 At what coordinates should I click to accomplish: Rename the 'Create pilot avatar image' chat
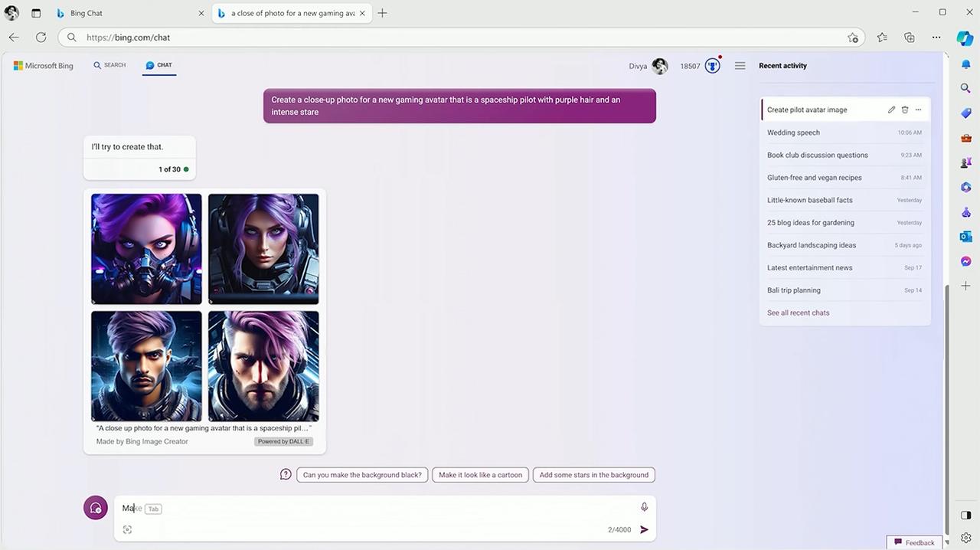tap(891, 110)
